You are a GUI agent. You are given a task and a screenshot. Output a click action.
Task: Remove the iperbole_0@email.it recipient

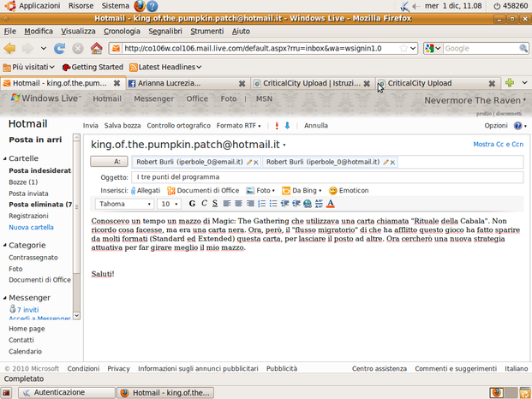click(256, 163)
